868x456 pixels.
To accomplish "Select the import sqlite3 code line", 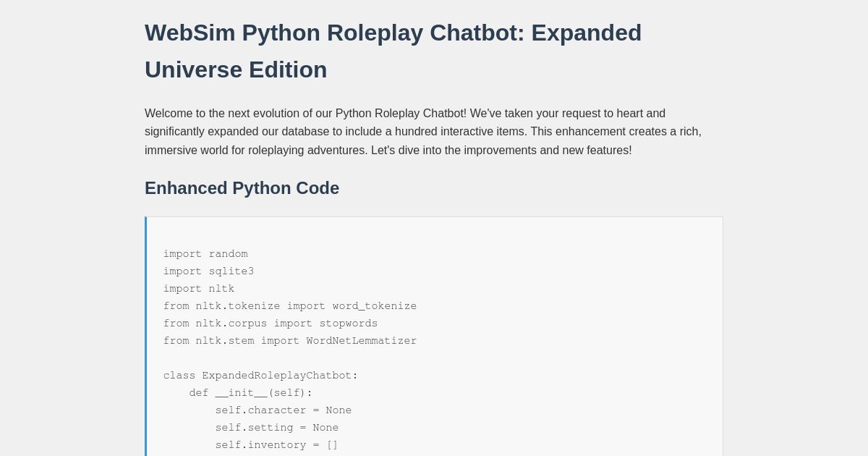I will tap(208, 271).
